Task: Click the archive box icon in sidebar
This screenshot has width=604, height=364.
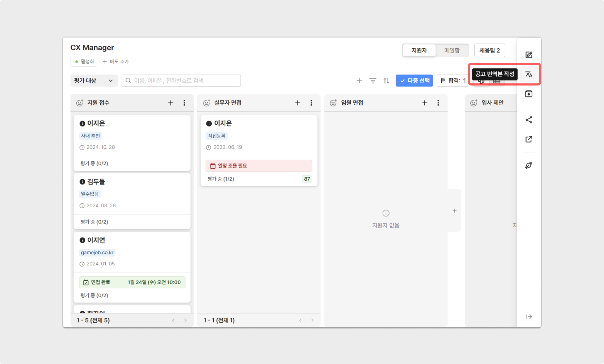Action: coord(529,94)
